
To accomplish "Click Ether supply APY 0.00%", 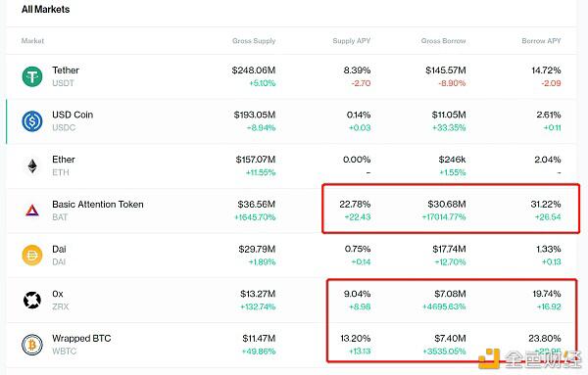I will (357, 160).
